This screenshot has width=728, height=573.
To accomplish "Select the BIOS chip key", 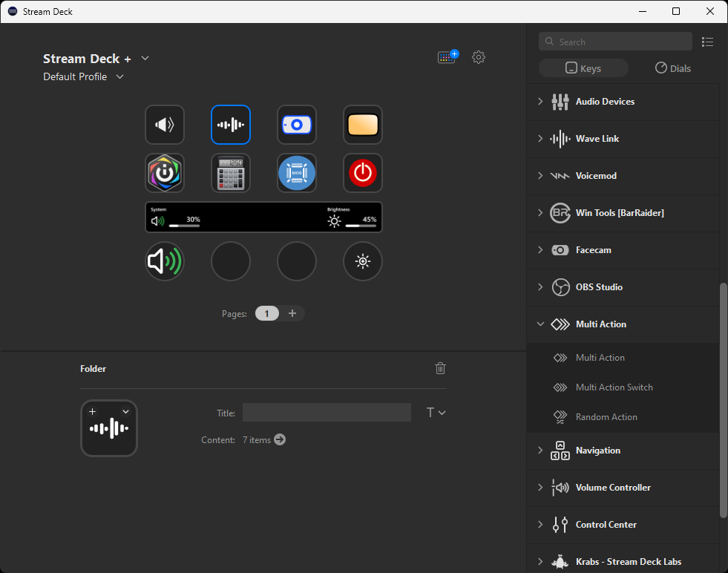I will click(x=297, y=173).
